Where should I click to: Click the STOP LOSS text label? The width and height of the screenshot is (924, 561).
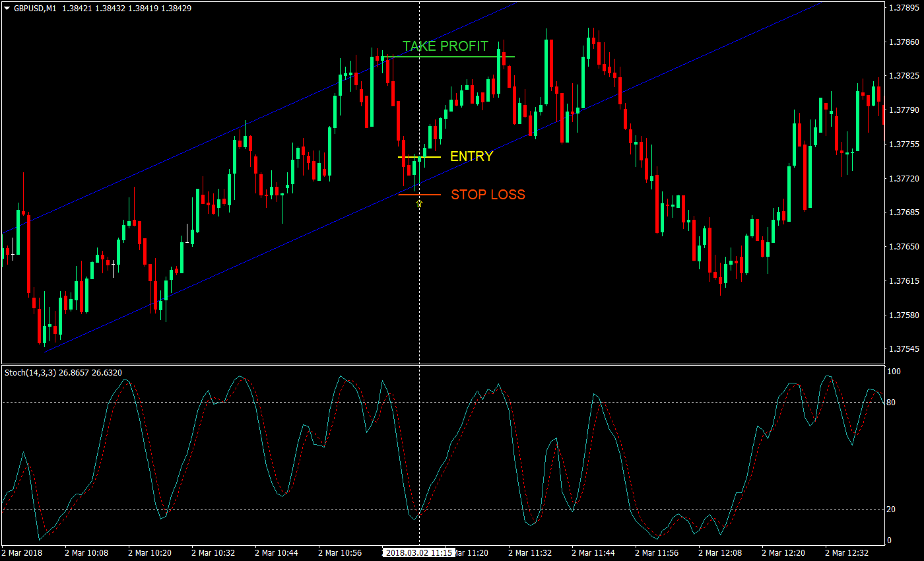[x=488, y=195]
